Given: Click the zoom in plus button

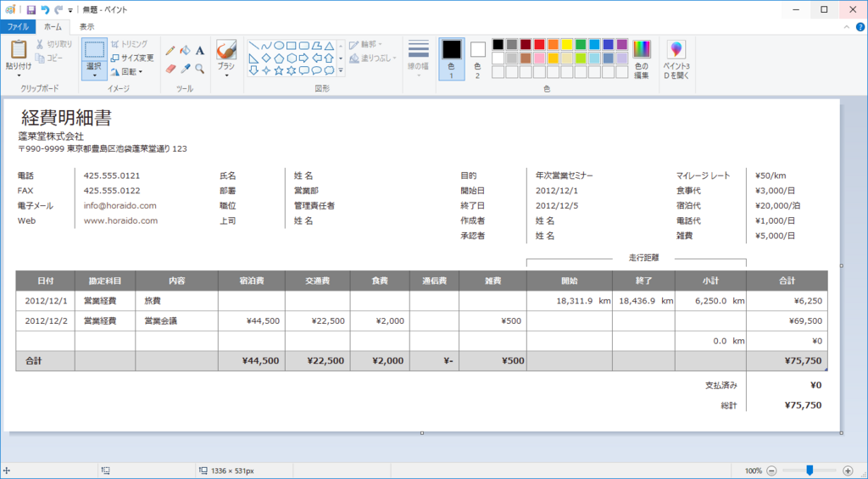Looking at the screenshot, I should (x=847, y=471).
